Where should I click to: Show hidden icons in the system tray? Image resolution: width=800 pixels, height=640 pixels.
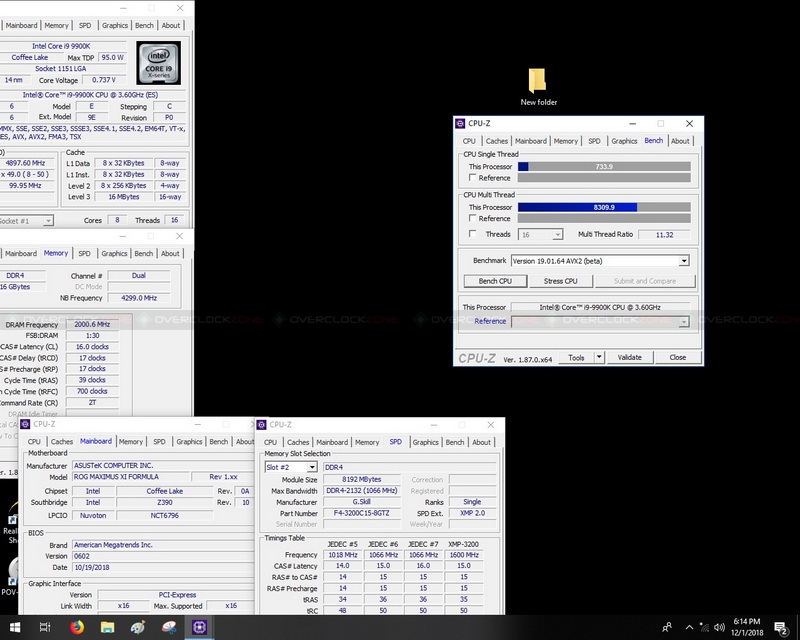689,627
